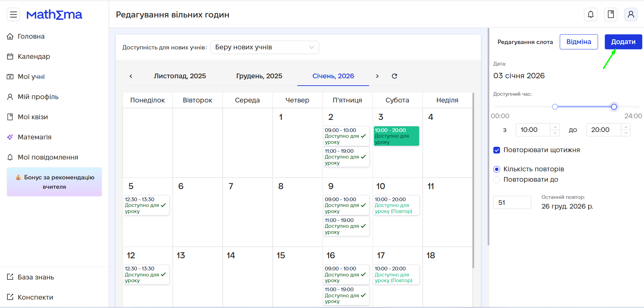The height and width of the screenshot is (308, 644).
Task: Click the repeat count field with 51
Action: 512,203
